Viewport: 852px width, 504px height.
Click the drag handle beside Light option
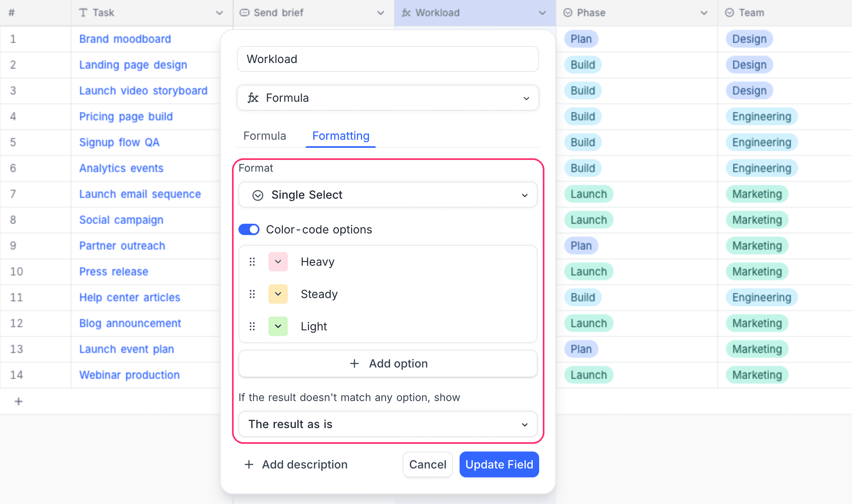252,326
